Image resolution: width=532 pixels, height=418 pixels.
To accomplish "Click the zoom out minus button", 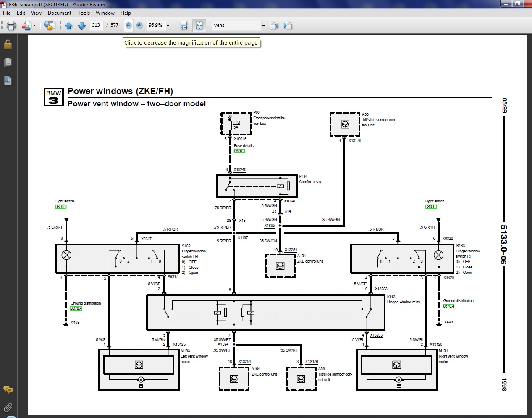I will click(x=128, y=26).
